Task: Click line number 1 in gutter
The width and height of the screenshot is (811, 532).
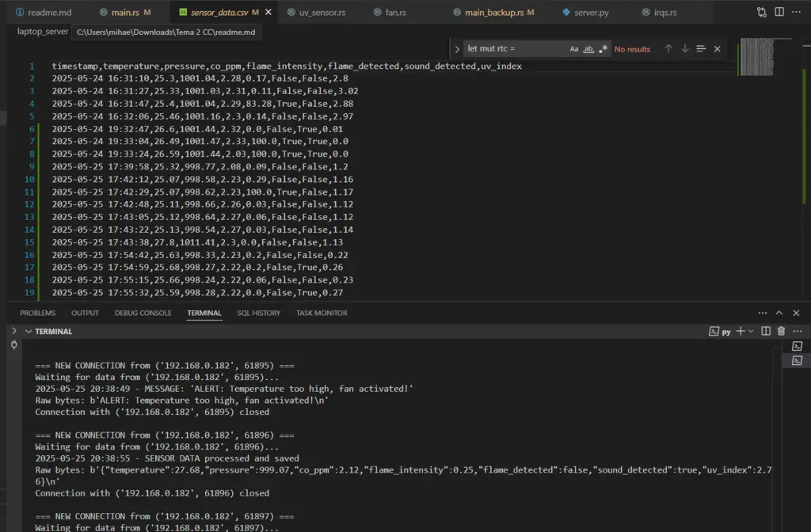Action: (x=32, y=66)
